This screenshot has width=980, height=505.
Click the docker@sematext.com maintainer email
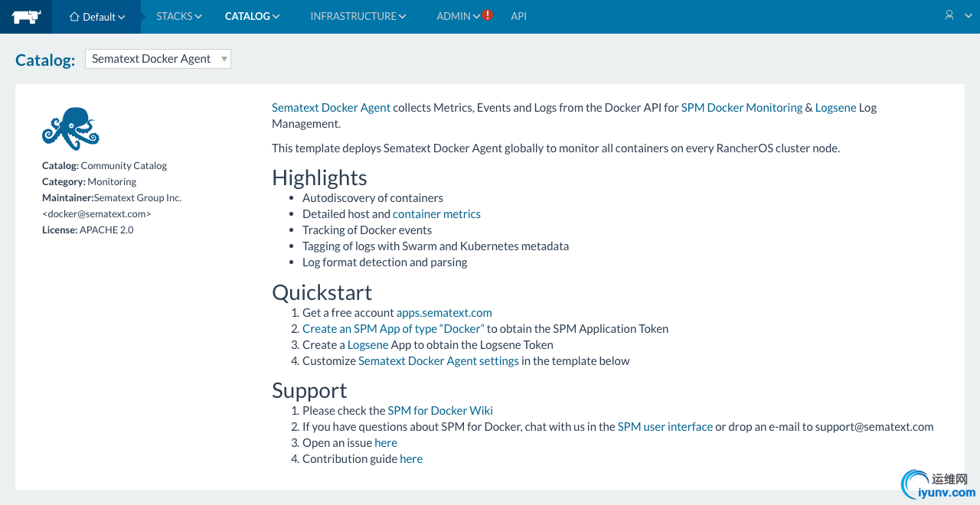pyautogui.click(x=96, y=214)
